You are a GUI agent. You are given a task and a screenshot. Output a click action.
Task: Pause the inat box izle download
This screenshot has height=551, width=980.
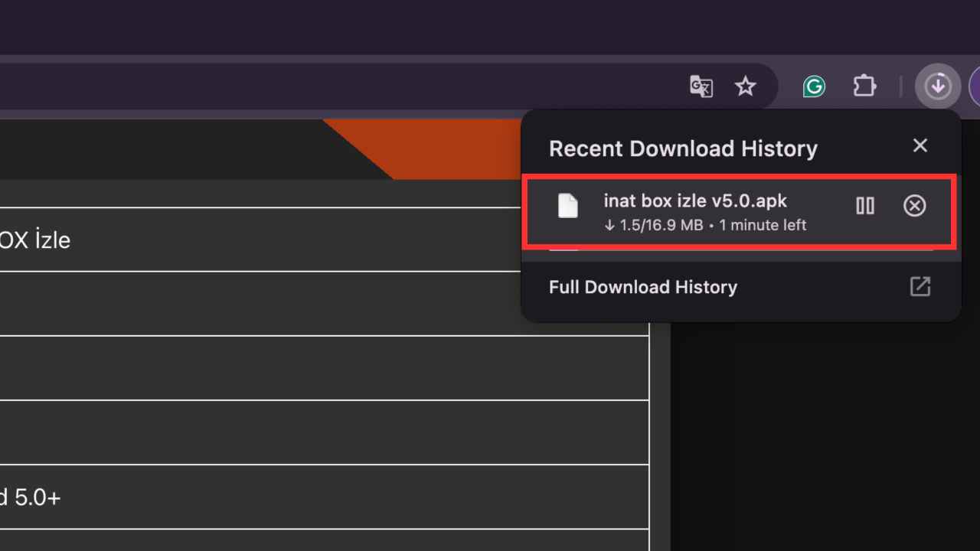864,205
